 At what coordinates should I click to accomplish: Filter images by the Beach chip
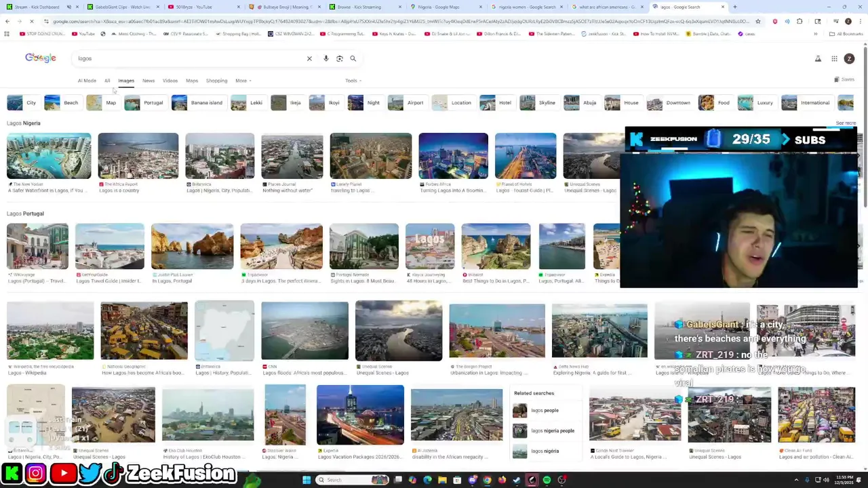[x=62, y=103]
